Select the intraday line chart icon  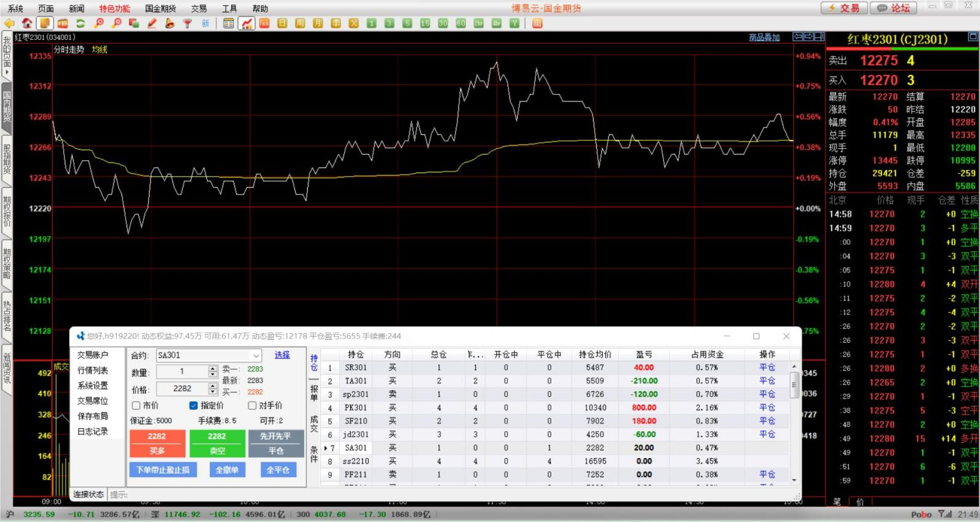click(247, 23)
